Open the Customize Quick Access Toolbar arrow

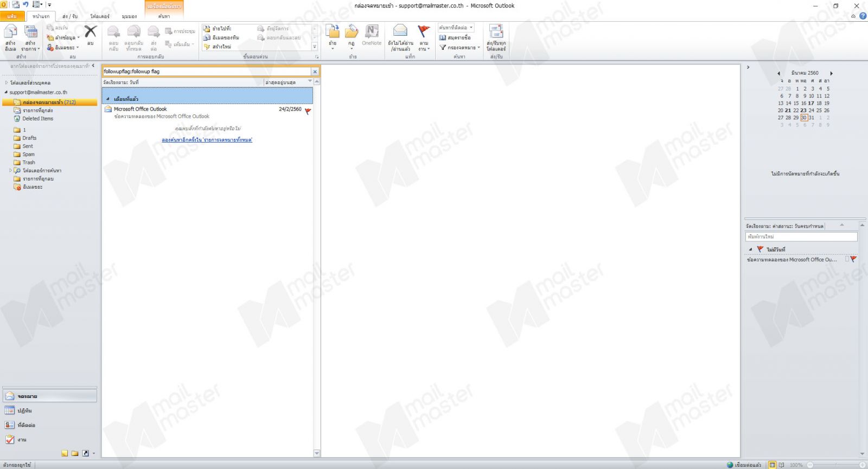pyautogui.click(x=49, y=5)
